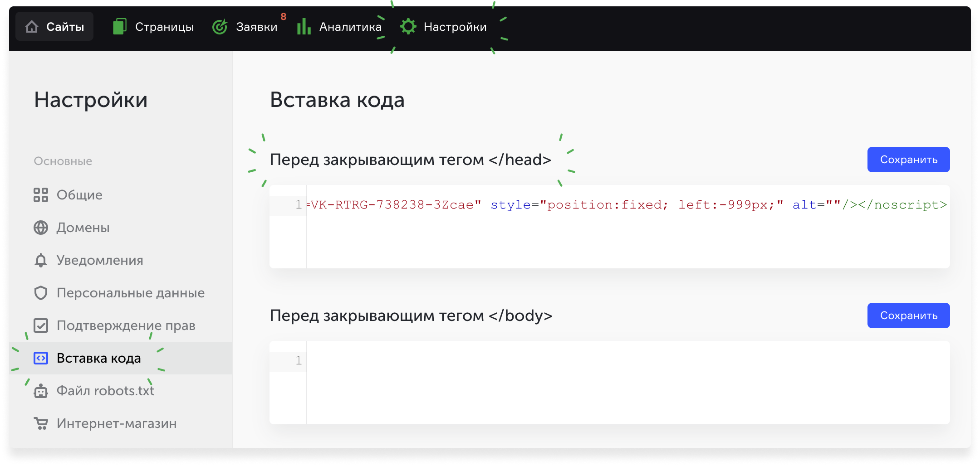Save the code before the </head> tag
This screenshot has height=466, width=980.
tap(908, 160)
